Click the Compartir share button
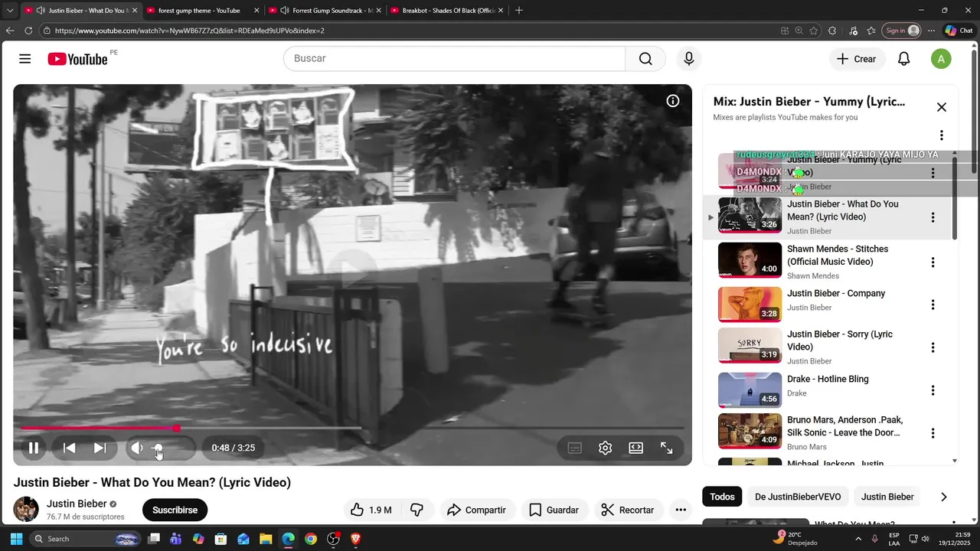980x551 pixels. [x=476, y=510]
